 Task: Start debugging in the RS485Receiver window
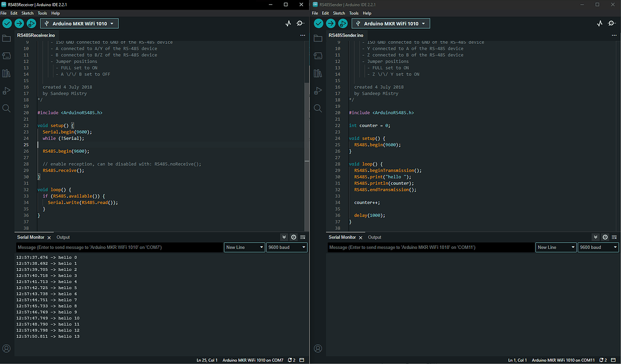(x=31, y=23)
